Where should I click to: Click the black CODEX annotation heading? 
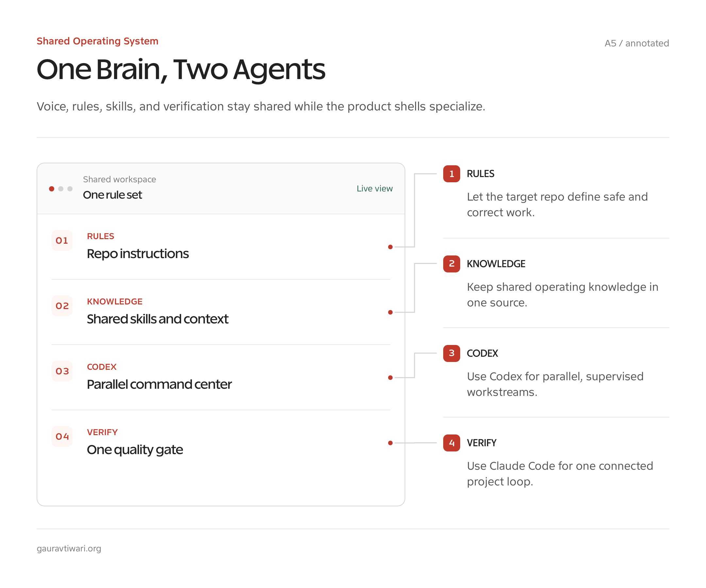pyautogui.click(x=482, y=353)
